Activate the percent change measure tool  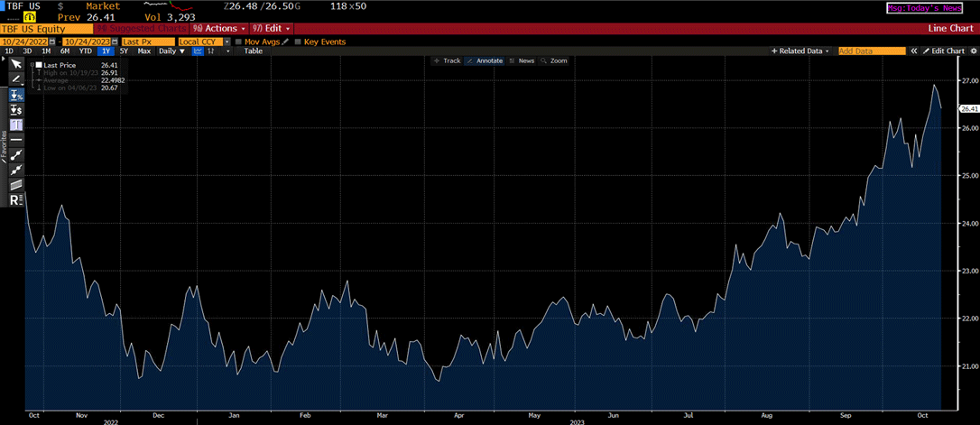coord(16,95)
